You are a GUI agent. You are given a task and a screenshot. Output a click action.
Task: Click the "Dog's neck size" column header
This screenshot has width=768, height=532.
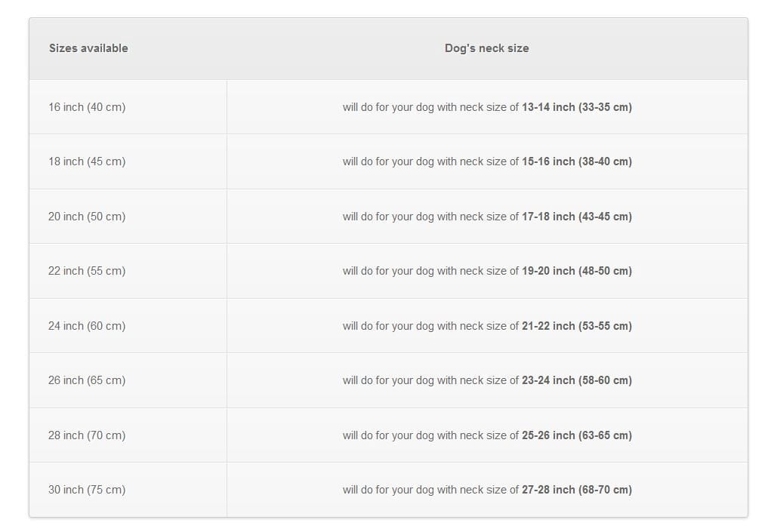(486, 48)
